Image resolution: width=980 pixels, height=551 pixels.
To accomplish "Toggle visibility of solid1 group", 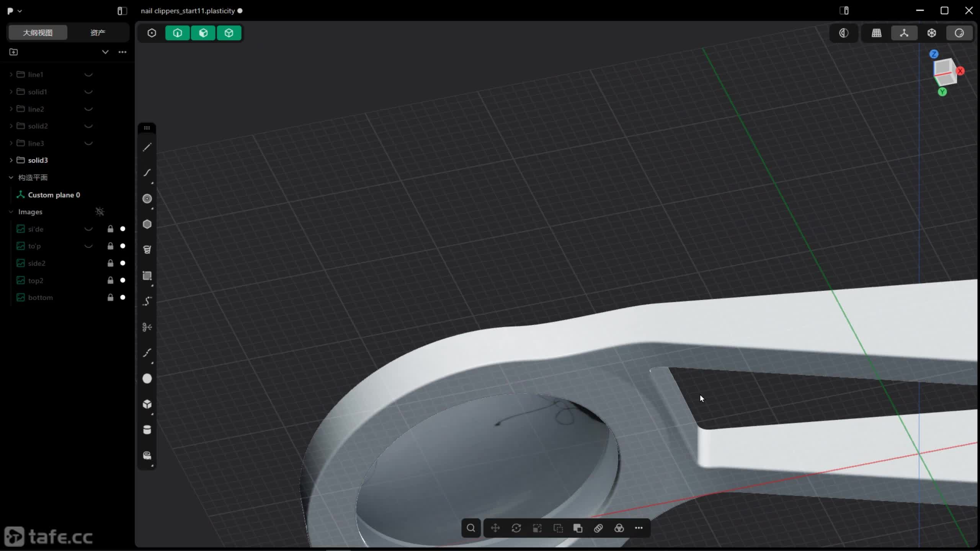I will (x=88, y=92).
